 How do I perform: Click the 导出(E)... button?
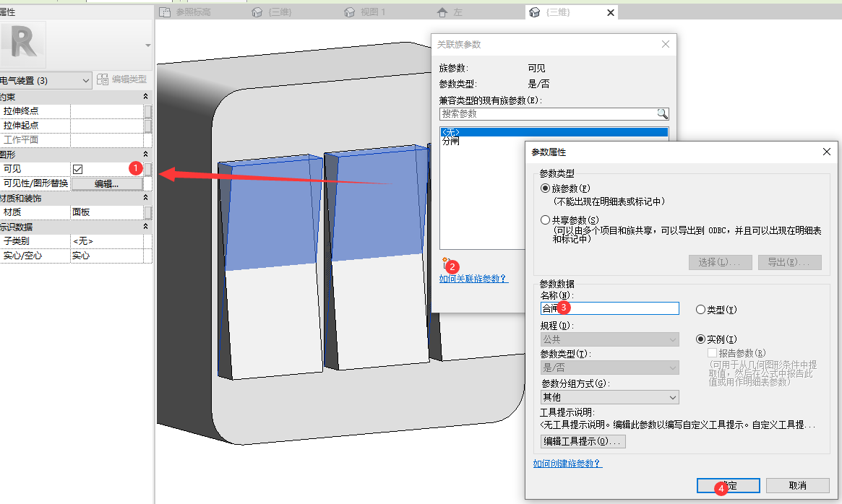pyautogui.click(x=789, y=262)
